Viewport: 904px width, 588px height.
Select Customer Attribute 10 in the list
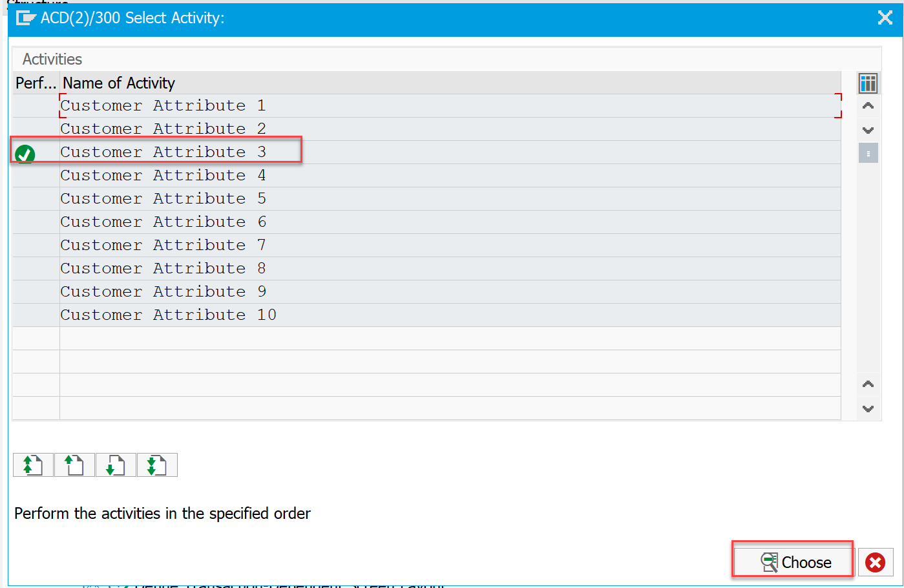(168, 315)
